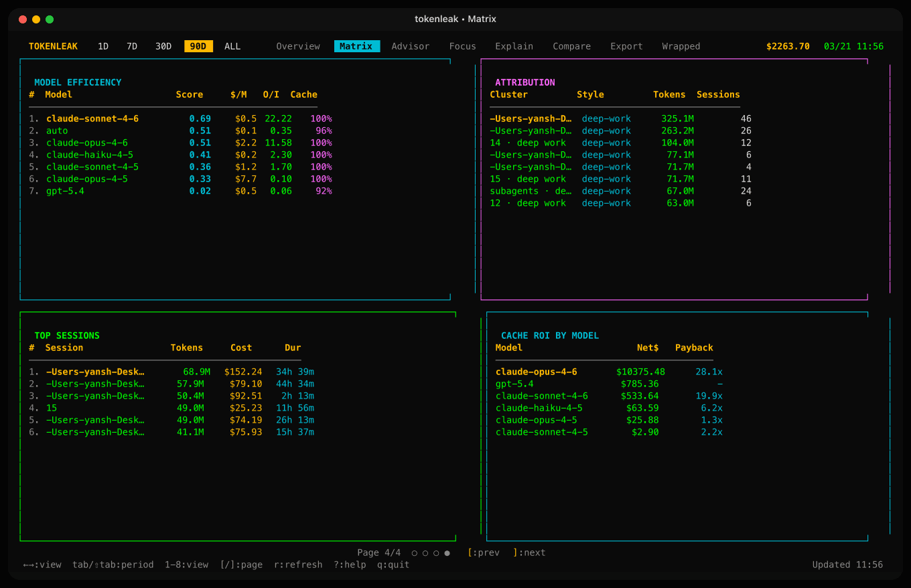Click the active Matrix tab
The width and height of the screenshot is (911, 588).
tap(356, 46)
